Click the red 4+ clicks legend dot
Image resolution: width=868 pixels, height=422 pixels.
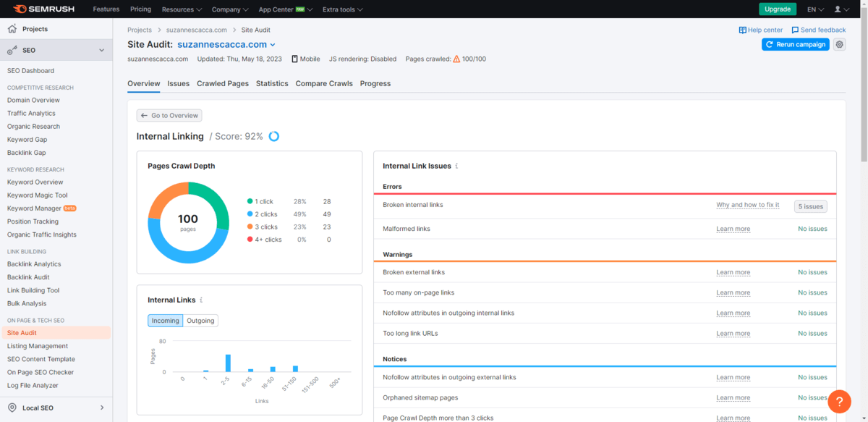click(x=250, y=240)
